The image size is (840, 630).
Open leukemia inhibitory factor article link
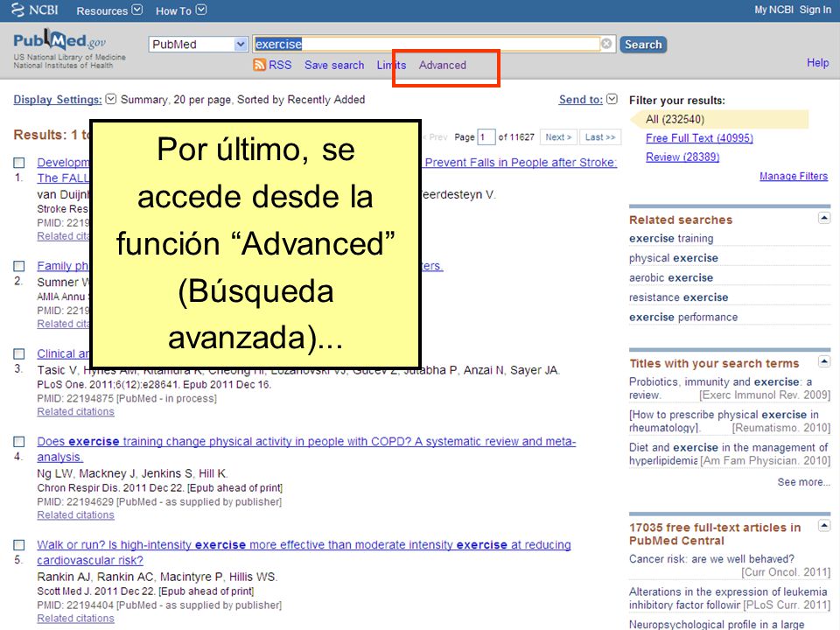(728, 598)
